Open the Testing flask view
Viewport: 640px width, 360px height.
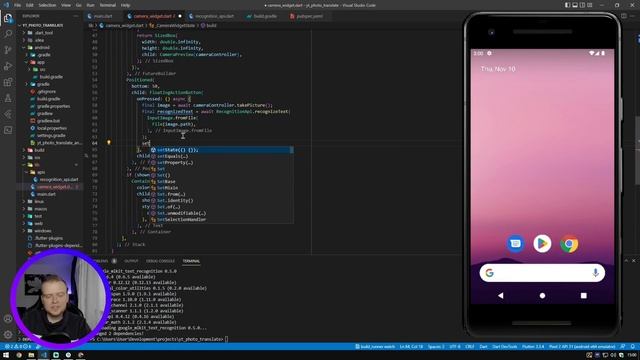pos(8,98)
